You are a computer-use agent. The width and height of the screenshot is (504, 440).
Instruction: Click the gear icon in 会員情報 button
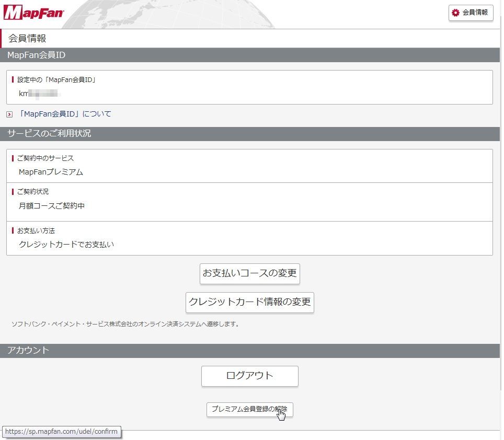pos(455,13)
